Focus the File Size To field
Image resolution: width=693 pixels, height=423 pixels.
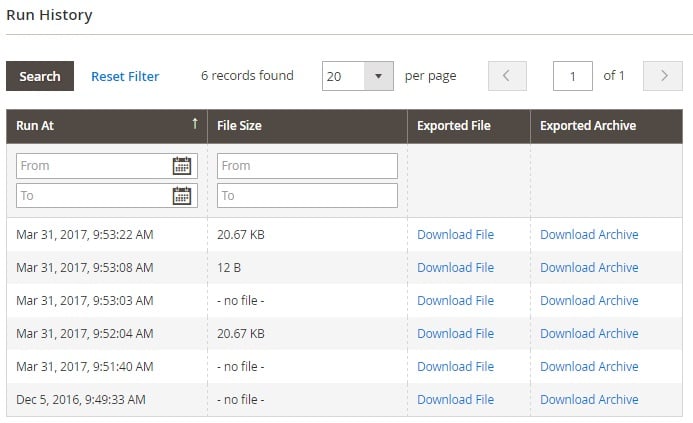(307, 195)
